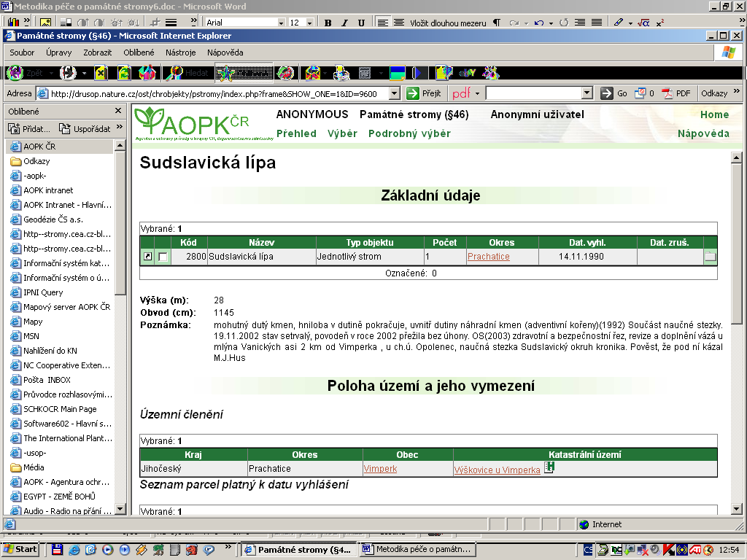This screenshot has width=747, height=560.
Task: Click the show paragraph marks ¶ icon in Word
Action: click(496, 23)
